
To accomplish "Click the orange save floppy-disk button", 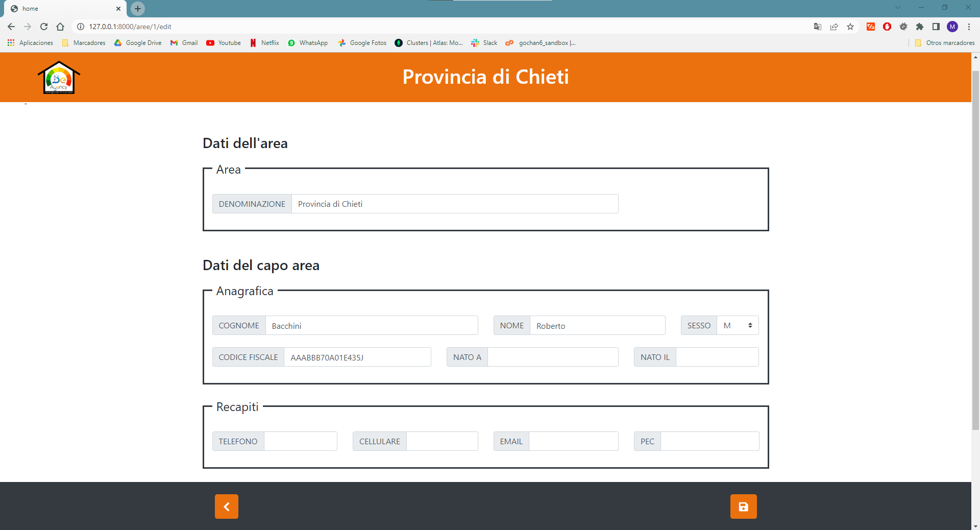I will [x=743, y=507].
